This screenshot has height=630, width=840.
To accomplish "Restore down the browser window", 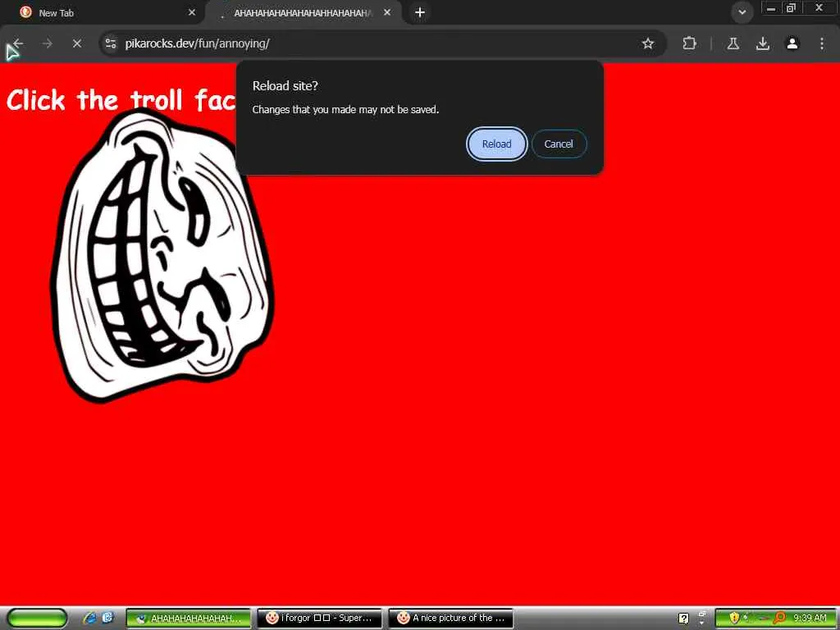I will [791, 8].
